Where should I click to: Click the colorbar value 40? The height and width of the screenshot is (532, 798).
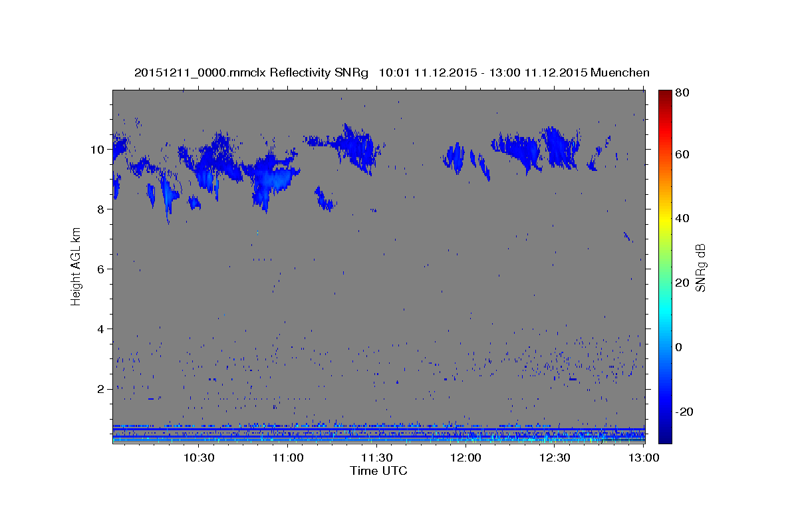pos(682,218)
